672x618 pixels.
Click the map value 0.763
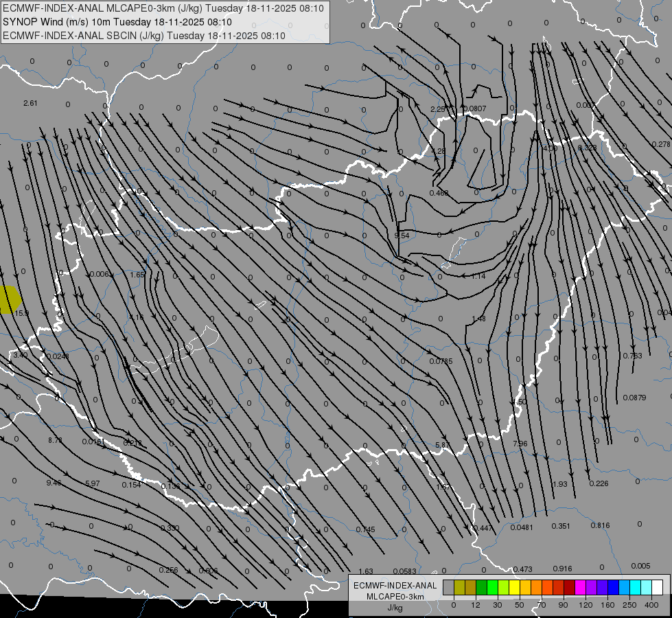coord(633,356)
